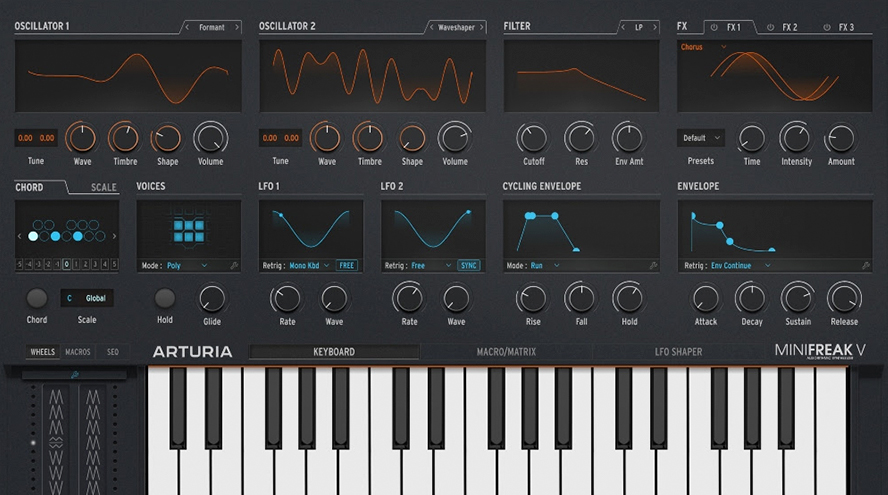
Task: Open Scale C Global selector
Action: pos(87,298)
